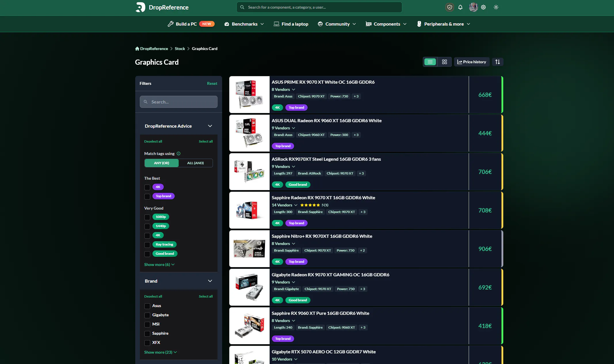The width and height of the screenshot is (614, 364).
Task: Click the 668€ price cell
Action: pos(485,95)
